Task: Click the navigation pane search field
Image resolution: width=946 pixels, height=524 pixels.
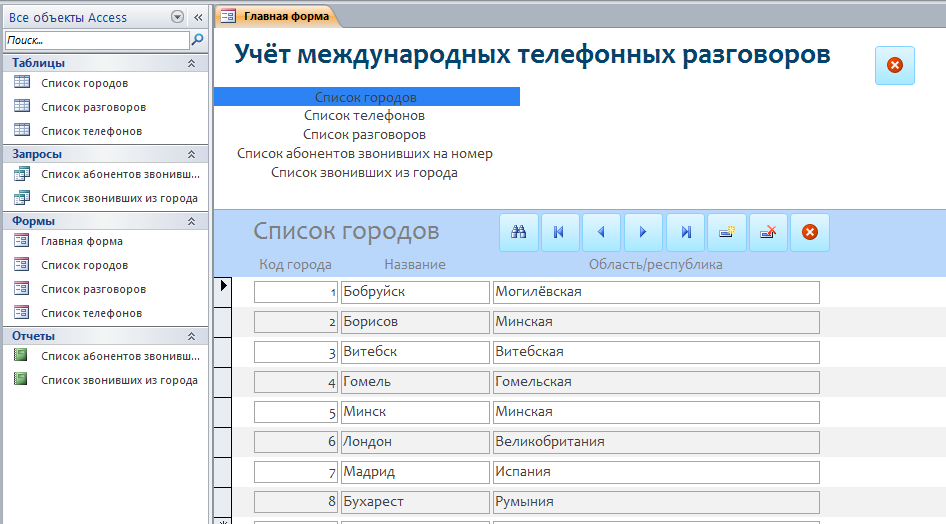Action: [96, 40]
